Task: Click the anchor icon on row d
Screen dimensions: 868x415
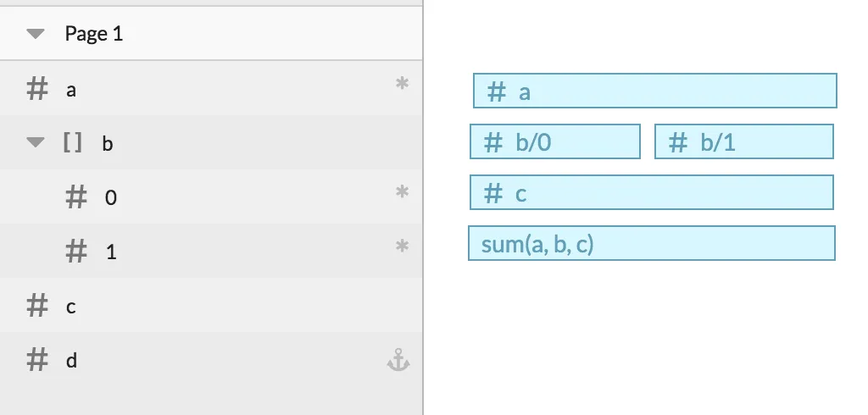Action: (398, 360)
